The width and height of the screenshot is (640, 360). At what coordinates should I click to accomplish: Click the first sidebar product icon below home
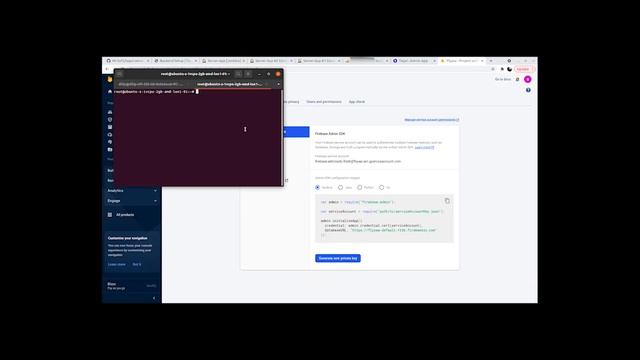tap(110, 112)
